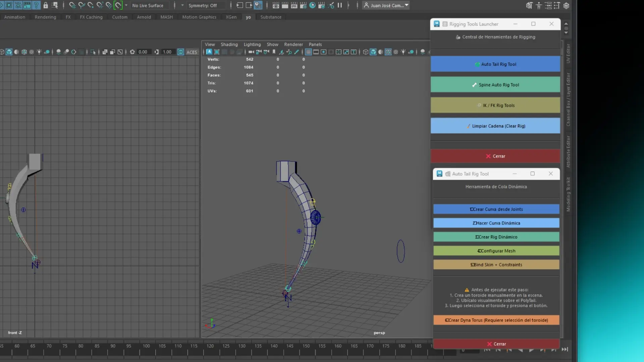The height and width of the screenshot is (362, 644).
Task: Open the Shading menu in the viewport
Action: pyautogui.click(x=229, y=44)
